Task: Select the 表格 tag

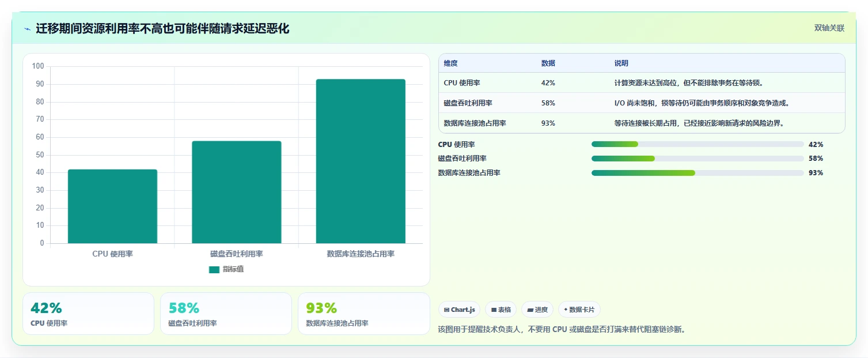Action: pyautogui.click(x=501, y=310)
